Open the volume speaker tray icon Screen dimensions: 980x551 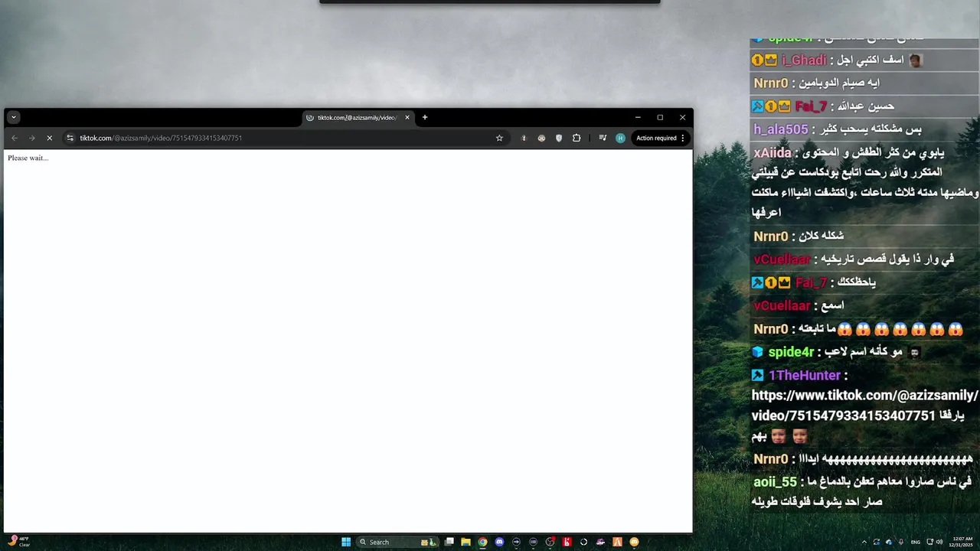tap(939, 542)
